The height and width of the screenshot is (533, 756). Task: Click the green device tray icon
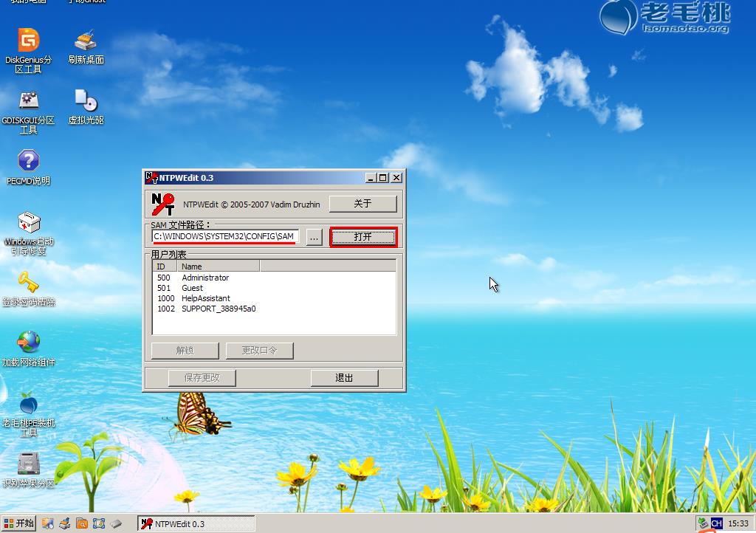tap(703, 523)
